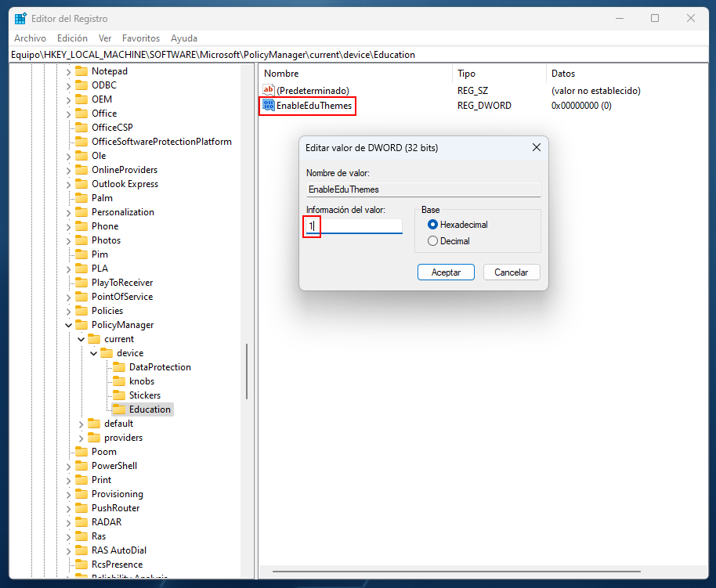Expand the providers tree node
Image resolution: width=716 pixels, height=588 pixels.
(81, 438)
